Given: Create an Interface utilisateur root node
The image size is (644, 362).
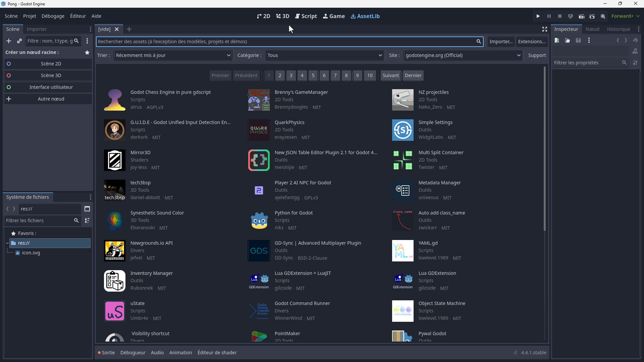Looking at the screenshot, I should click(x=48, y=87).
